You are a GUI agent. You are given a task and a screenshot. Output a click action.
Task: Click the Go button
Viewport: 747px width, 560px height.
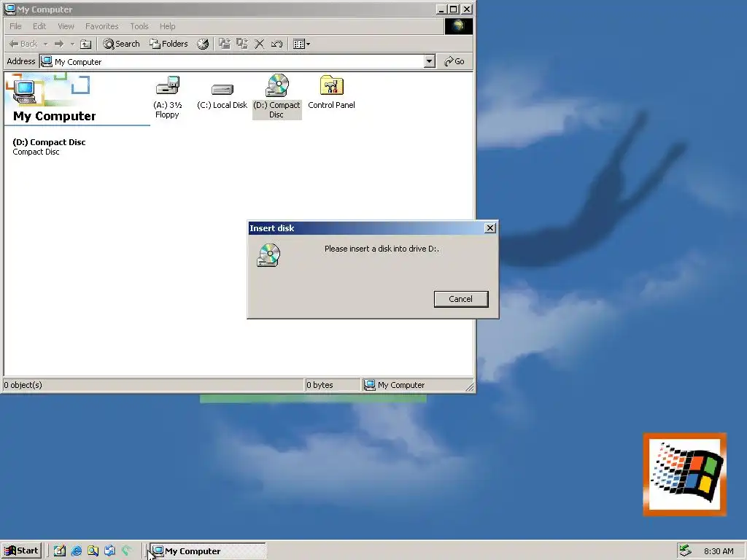[x=454, y=61]
